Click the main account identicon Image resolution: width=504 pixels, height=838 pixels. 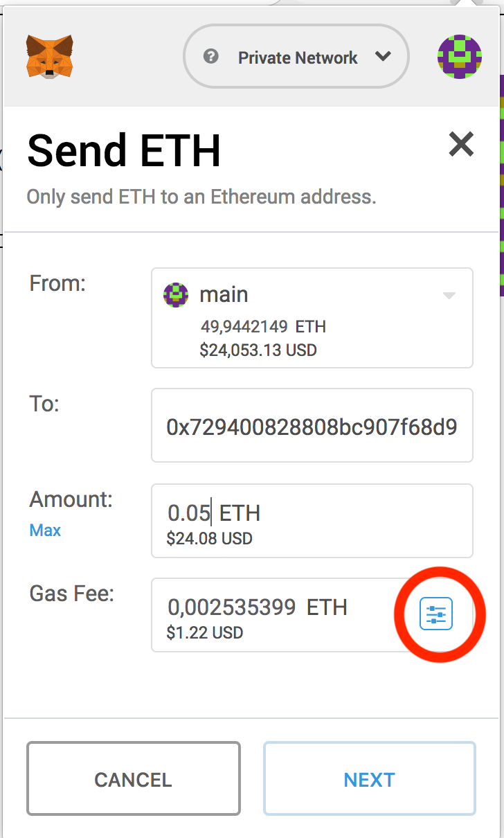point(179,294)
